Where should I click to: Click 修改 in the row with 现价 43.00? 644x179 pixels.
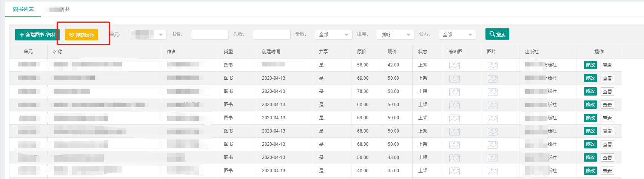pyautogui.click(x=590, y=157)
